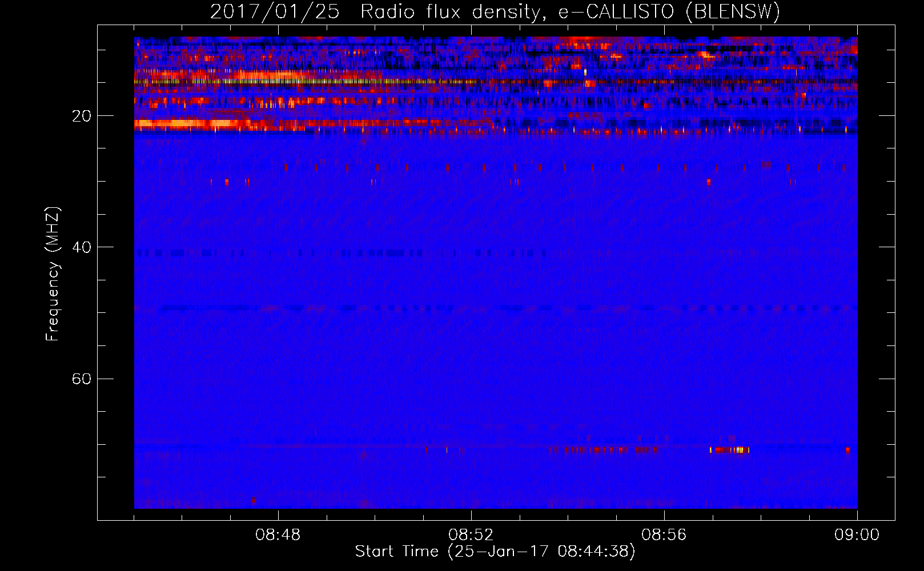
Task: Click the date '2017/01/25' in the title
Action: [275, 12]
